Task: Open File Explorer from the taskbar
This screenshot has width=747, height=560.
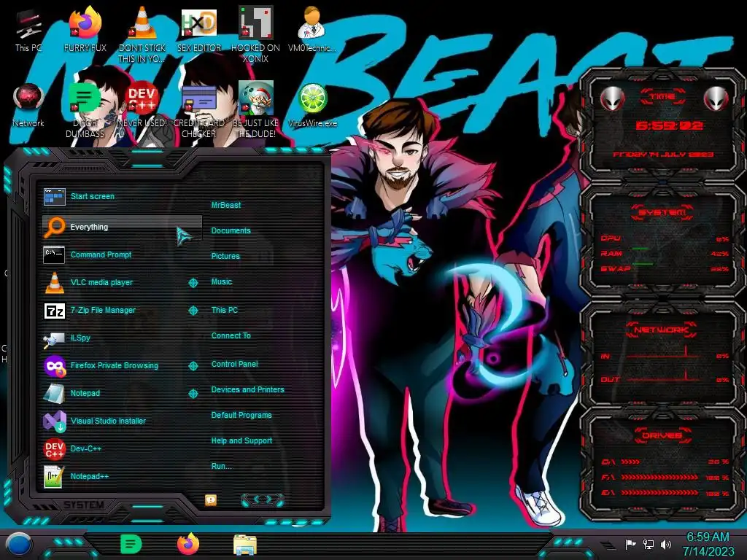Action: pos(245,545)
